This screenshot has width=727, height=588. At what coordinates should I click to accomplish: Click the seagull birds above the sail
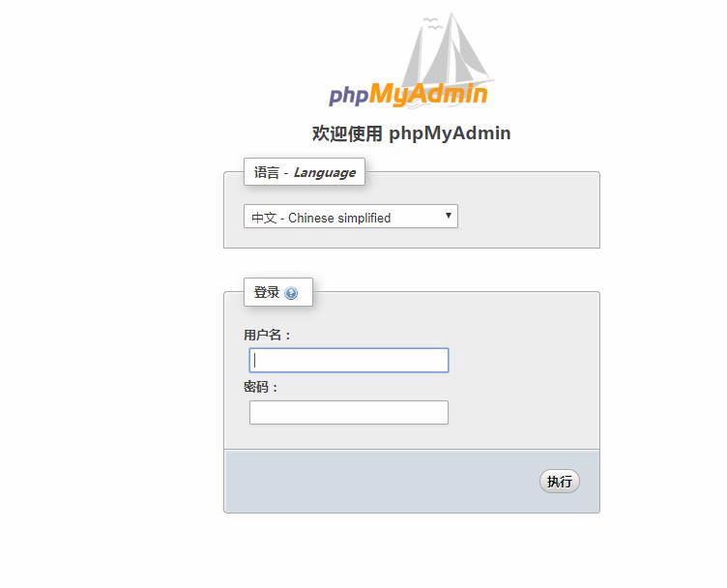[x=432, y=23]
